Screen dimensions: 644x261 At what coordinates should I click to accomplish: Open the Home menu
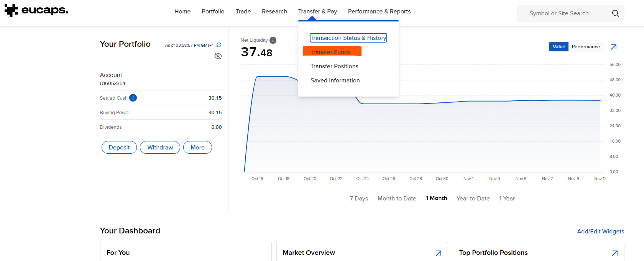(x=182, y=11)
